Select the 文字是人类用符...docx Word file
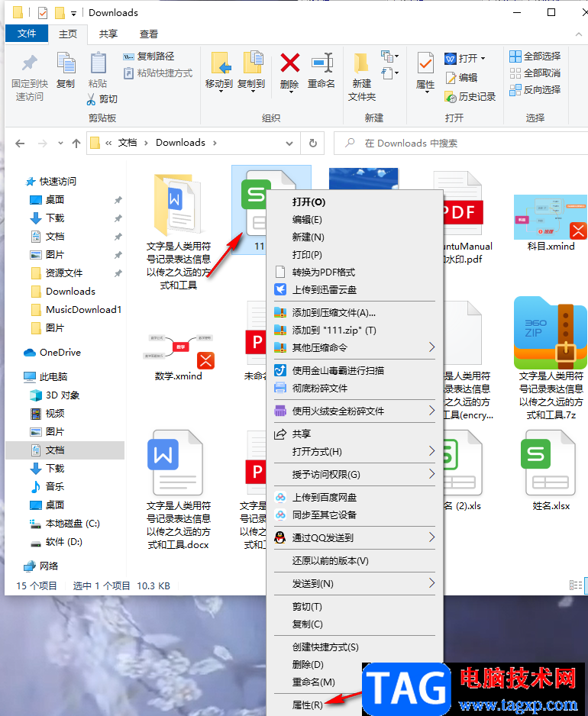This screenshot has height=716, width=588. point(178,489)
